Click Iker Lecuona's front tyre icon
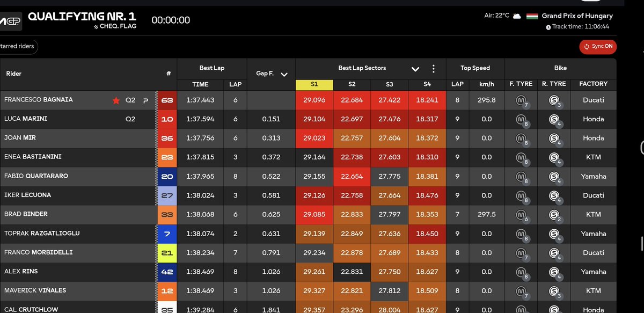 tap(522, 196)
